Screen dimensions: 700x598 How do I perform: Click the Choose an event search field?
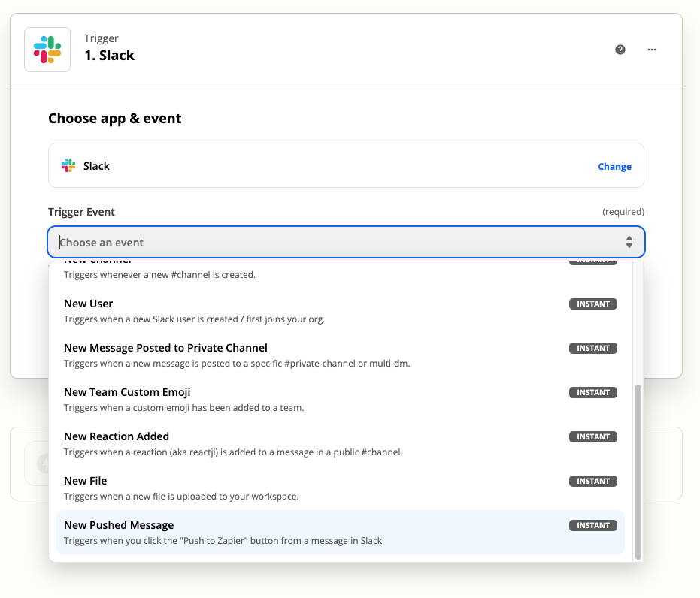coord(331,243)
